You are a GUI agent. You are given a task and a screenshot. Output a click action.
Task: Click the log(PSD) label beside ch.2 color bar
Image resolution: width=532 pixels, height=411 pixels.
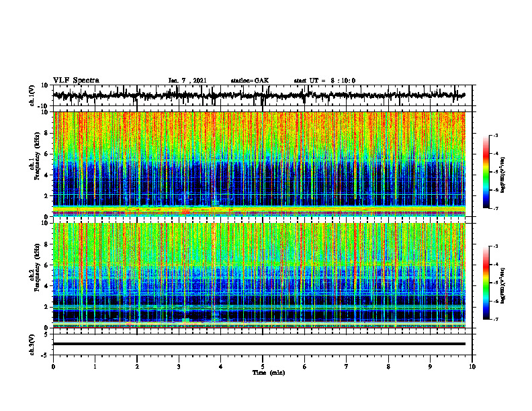(503, 285)
